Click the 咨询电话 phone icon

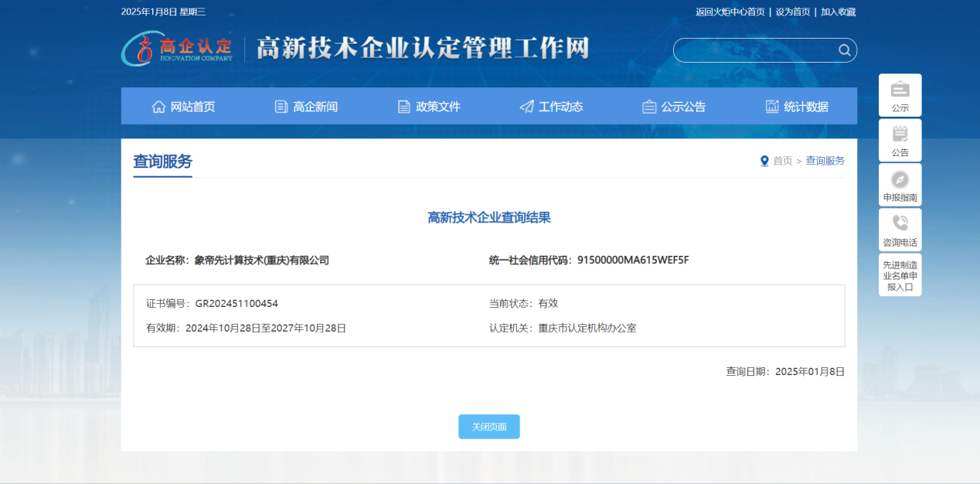click(x=900, y=223)
